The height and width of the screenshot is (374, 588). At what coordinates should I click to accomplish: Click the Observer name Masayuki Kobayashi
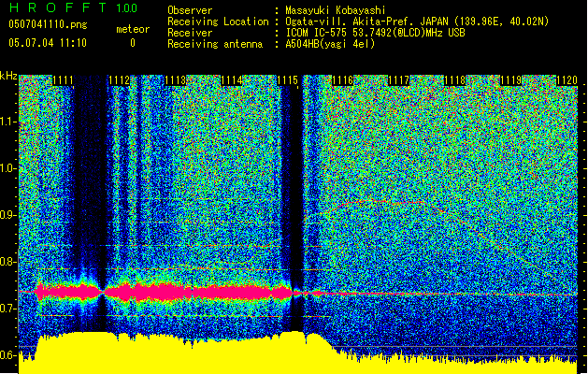336,10
